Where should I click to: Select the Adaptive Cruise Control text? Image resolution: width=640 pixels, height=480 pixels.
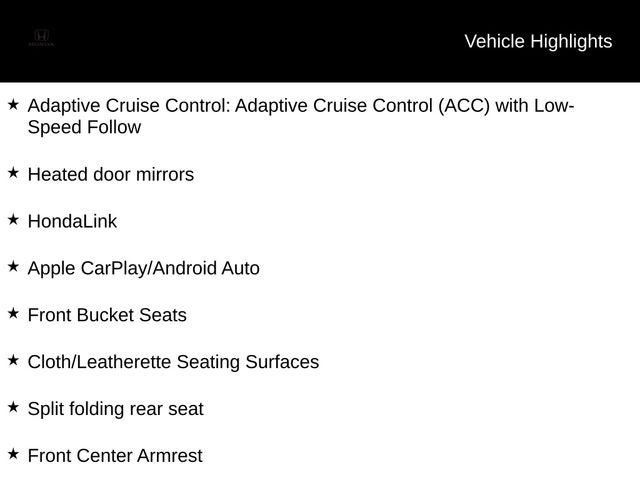tap(301, 106)
